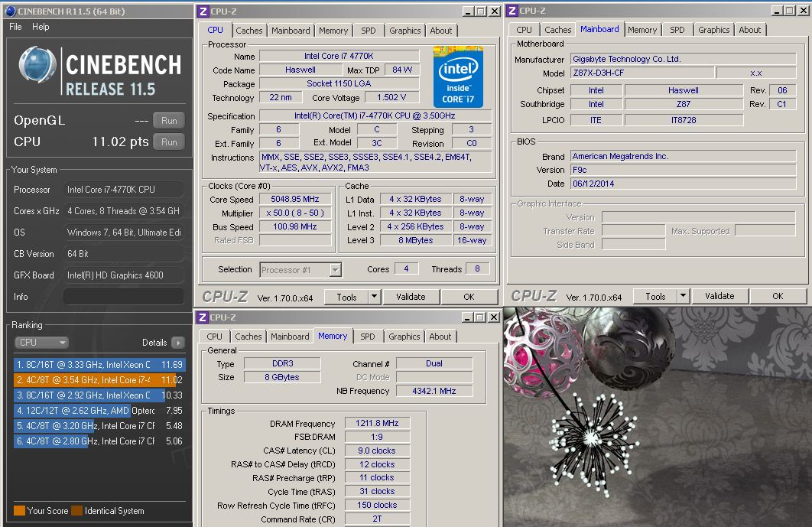This screenshot has width=812, height=527.
Task: Switch to CPU tab in bottom CPU-Z window
Action: tap(214, 337)
